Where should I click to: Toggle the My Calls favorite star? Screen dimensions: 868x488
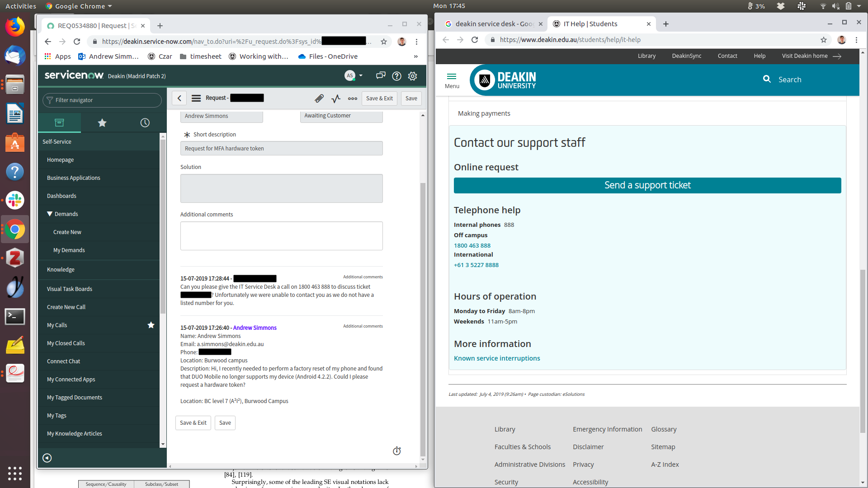(151, 325)
